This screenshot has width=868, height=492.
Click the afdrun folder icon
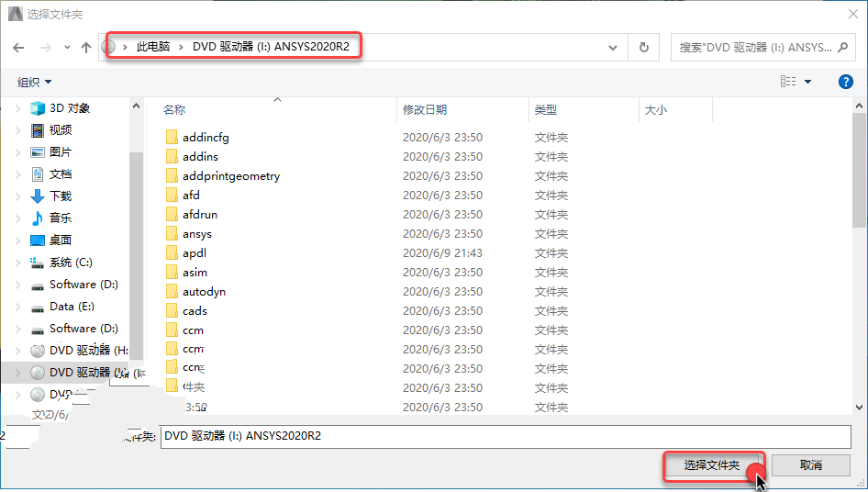point(172,215)
